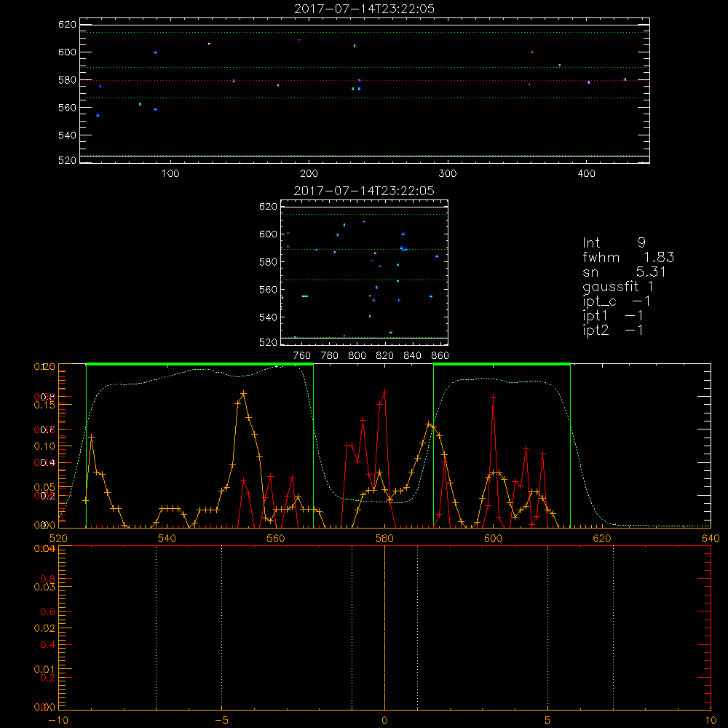Click x-axis label 200 on top plot

[x=309, y=174]
